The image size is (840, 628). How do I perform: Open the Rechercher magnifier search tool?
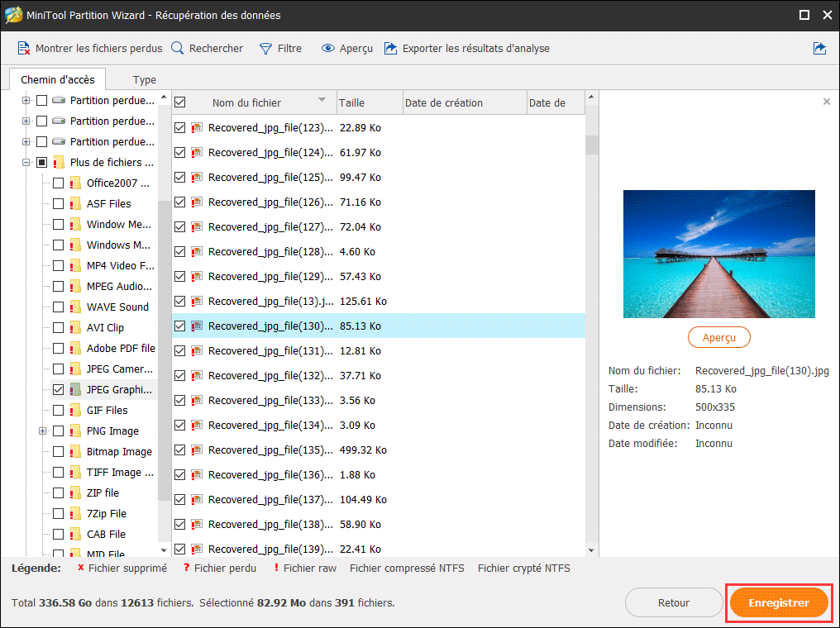pyautogui.click(x=178, y=49)
